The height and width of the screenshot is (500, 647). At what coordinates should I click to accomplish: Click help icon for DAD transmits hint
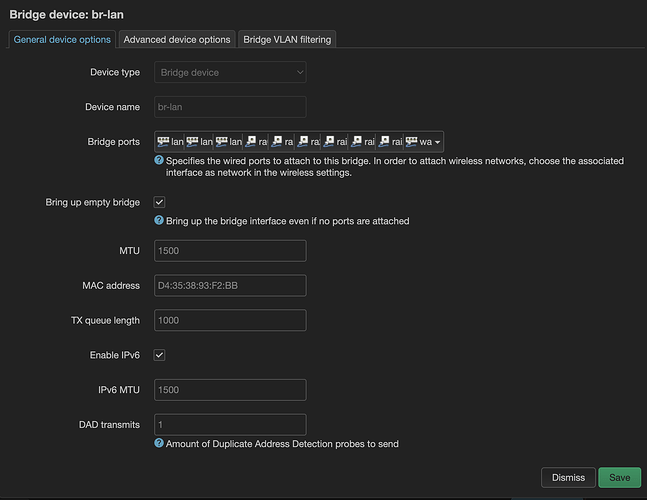click(159, 443)
